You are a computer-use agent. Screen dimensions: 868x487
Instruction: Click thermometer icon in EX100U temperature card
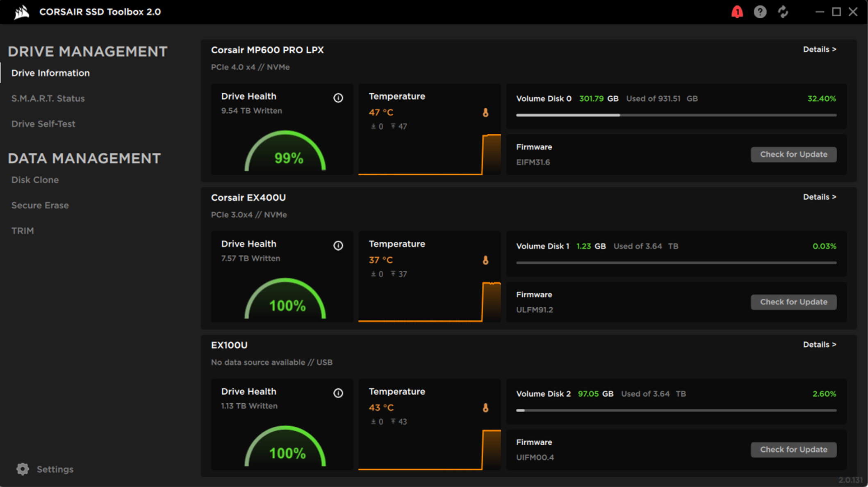pos(485,408)
